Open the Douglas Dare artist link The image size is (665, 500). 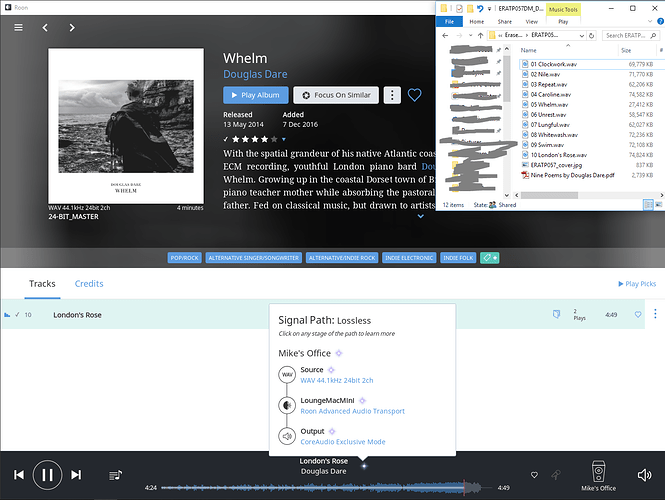[x=255, y=74]
